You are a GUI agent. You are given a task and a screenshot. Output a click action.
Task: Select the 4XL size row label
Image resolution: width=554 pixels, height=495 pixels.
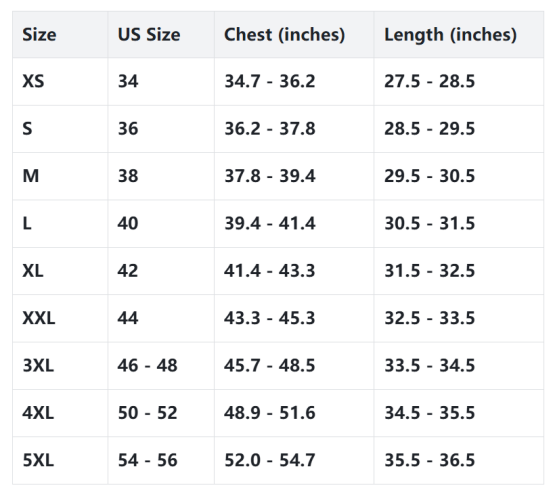pos(38,413)
